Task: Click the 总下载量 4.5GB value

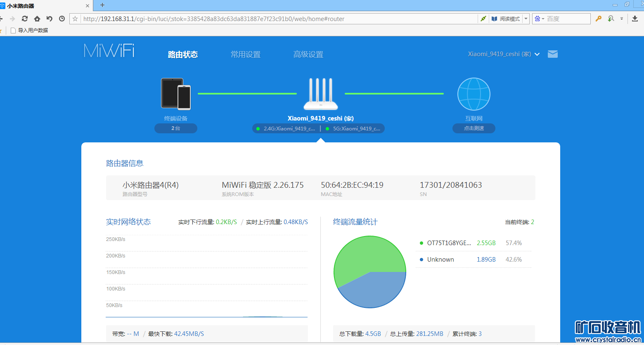Action: [x=373, y=334]
